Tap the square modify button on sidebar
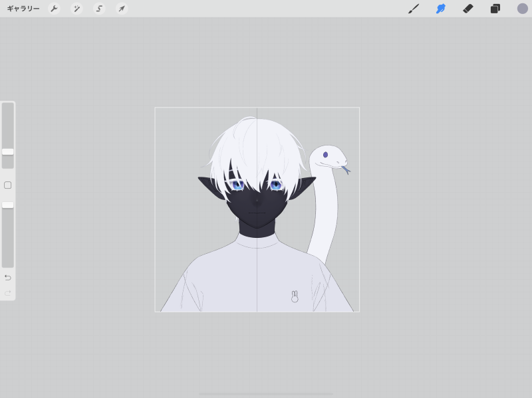Viewport: 532px width, 398px height. click(8, 185)
